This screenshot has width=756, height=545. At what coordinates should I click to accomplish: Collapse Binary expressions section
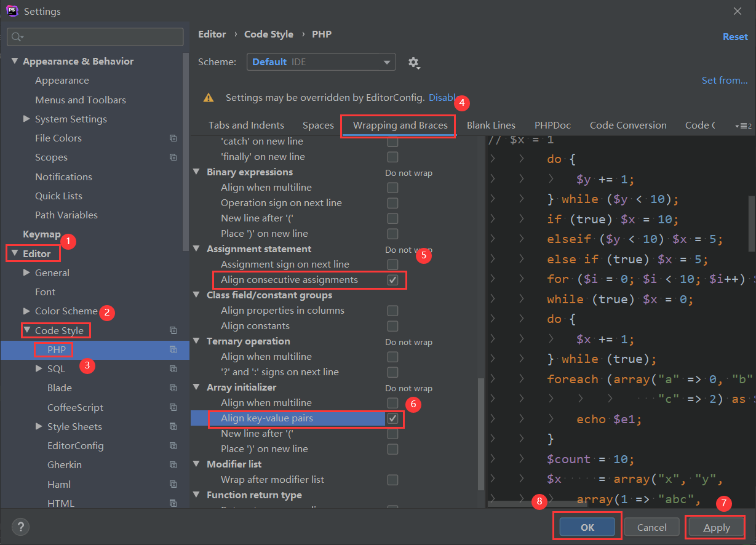(197, 172)
